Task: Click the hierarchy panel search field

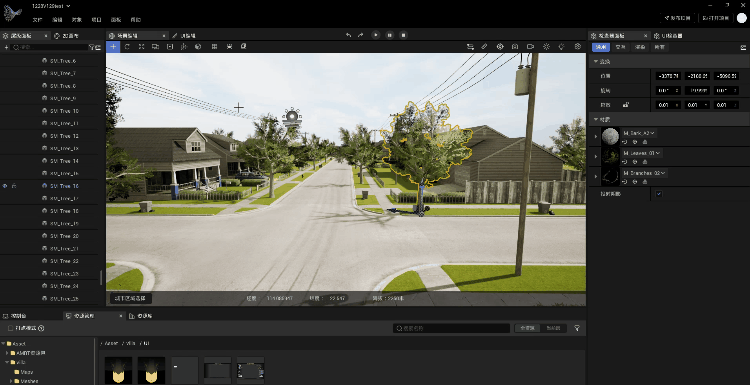Action: pos(49,47)
